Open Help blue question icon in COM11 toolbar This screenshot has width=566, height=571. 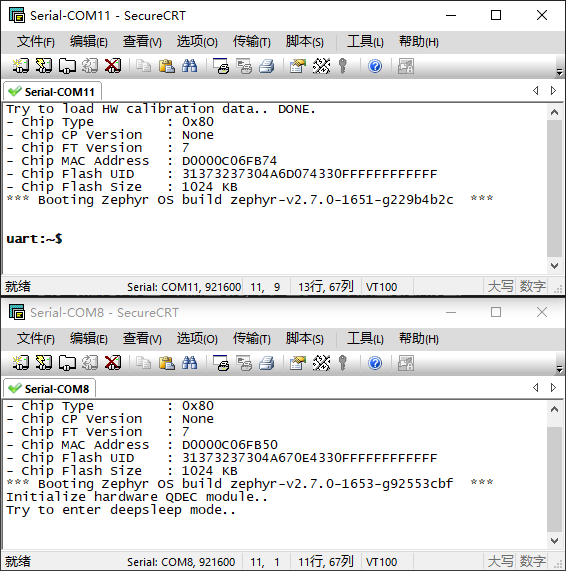(375, 66)
